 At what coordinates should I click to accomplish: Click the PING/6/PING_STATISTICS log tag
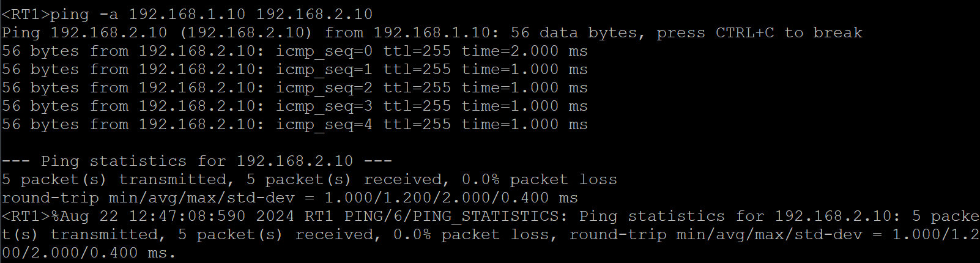tap(451, 216)
